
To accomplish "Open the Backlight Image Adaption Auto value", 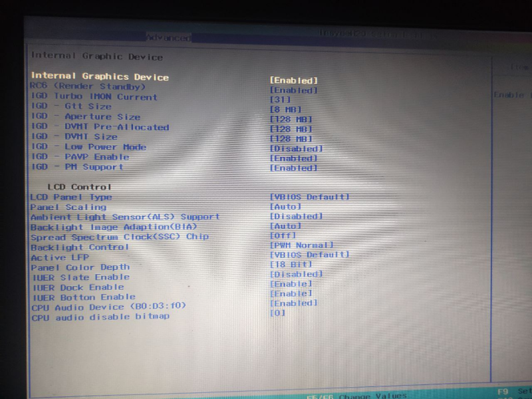I will [x=286, y=226].
